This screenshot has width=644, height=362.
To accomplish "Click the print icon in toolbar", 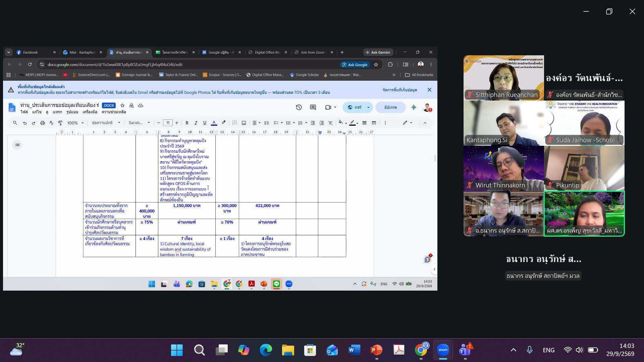I will coord(43,123).
